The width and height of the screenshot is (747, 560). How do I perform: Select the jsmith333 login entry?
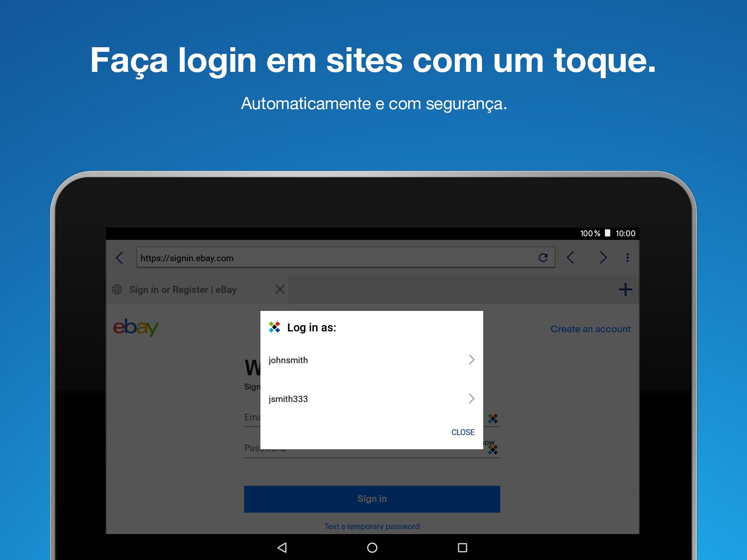point(372,399)
